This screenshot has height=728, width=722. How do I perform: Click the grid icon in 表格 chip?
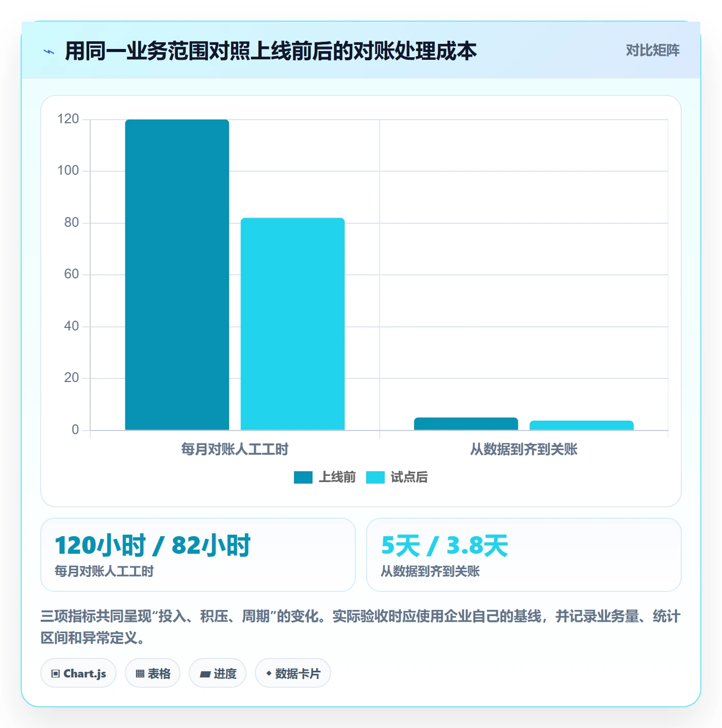coord(140,674)
